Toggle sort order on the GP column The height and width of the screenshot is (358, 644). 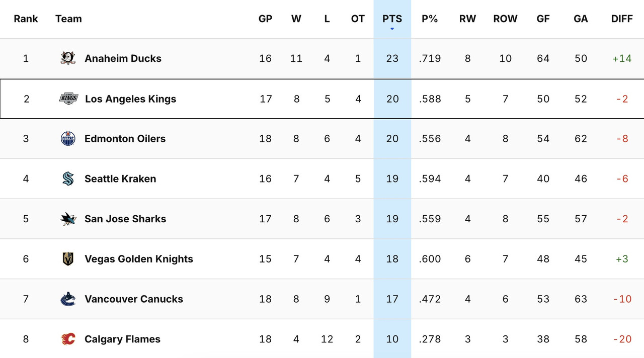[x=265, y=19]
